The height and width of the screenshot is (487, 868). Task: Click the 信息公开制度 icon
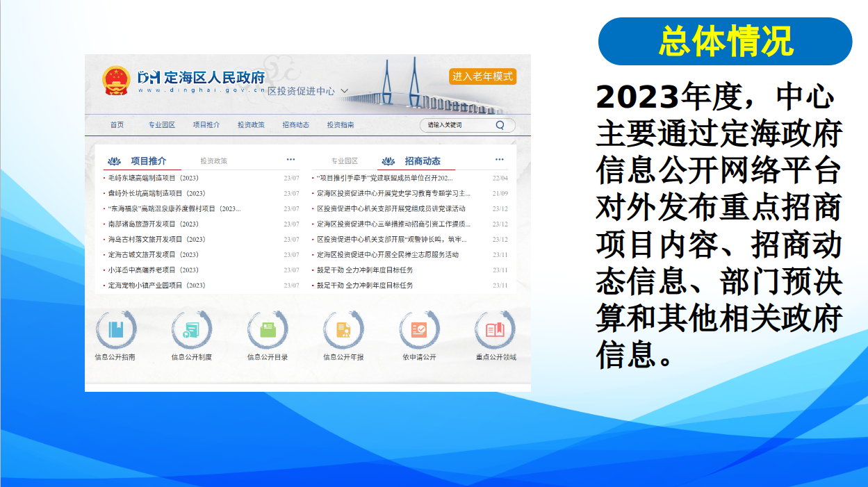click(191, 331)
